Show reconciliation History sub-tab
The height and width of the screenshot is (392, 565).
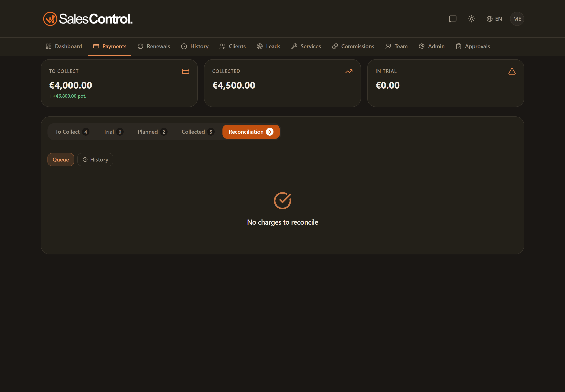(x=95, y=160)
